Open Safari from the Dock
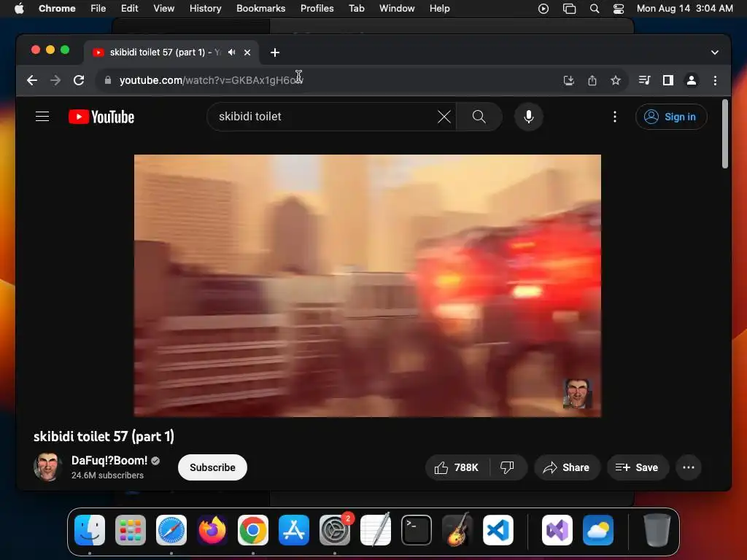Viewport: 747px width, 560px height. point(171,530)
